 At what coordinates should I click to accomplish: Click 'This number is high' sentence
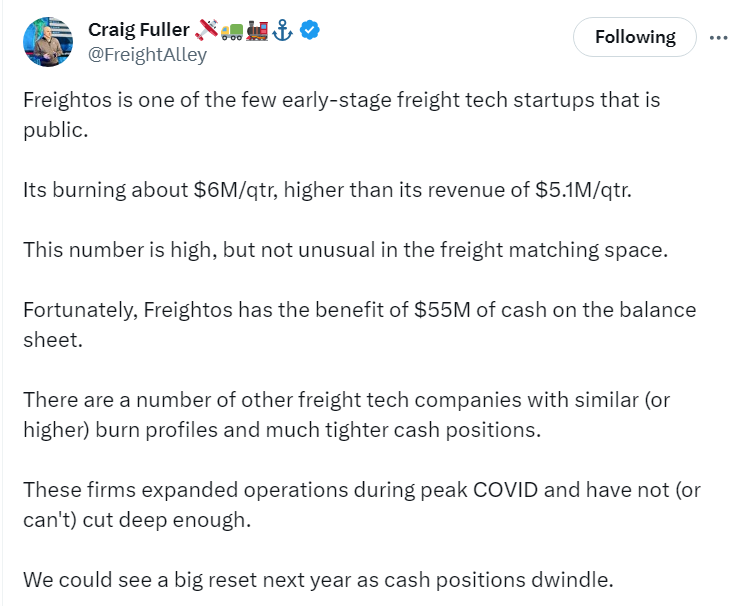(345, 250)
